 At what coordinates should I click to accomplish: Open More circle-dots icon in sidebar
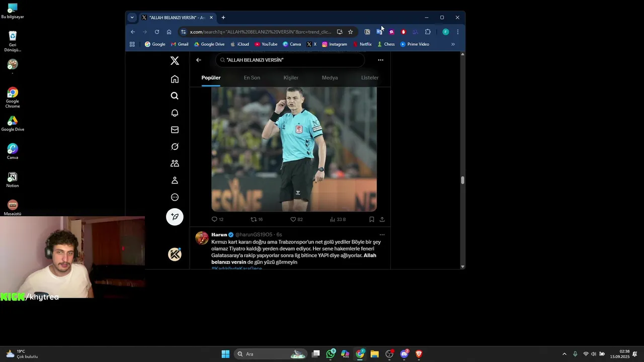175,197
